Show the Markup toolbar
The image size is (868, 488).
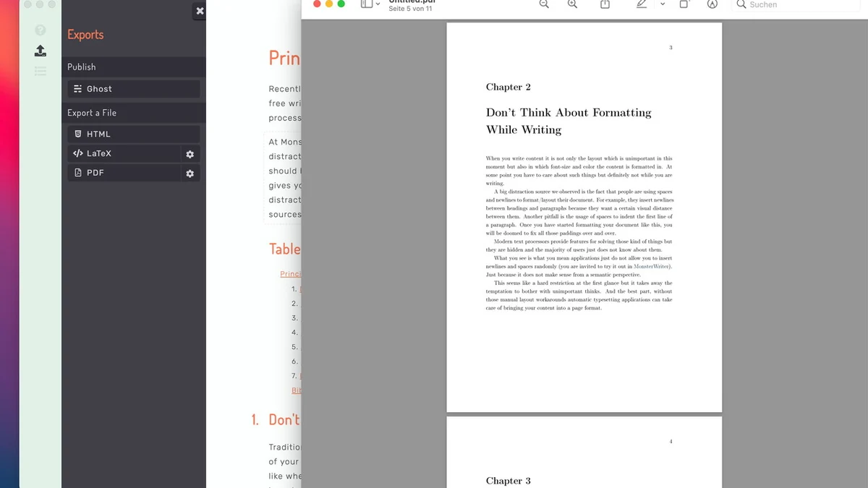(x=712, y=4)
